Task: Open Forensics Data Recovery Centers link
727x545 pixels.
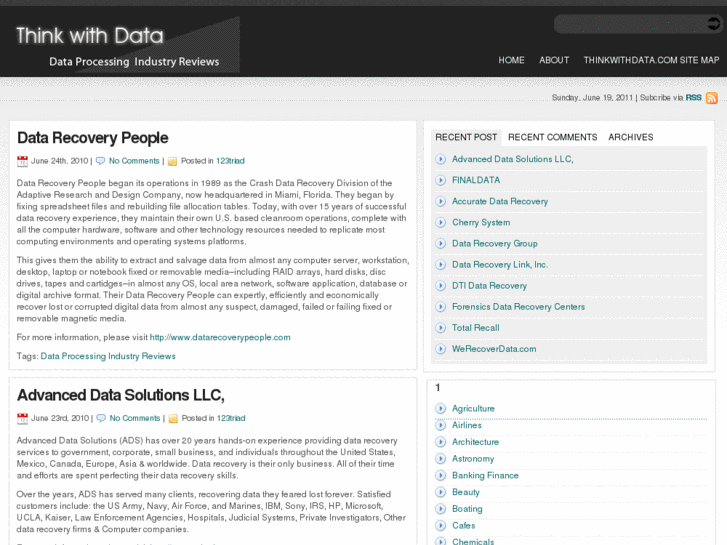Action: click(518, 307)
